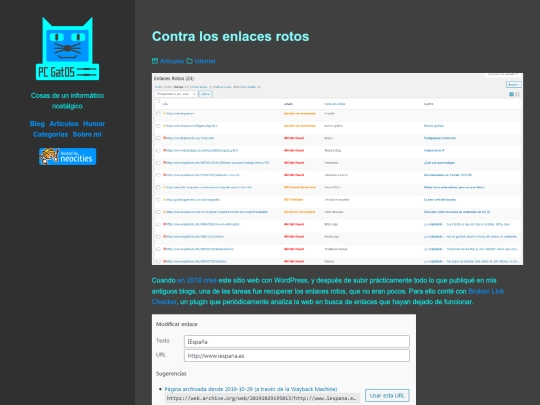Open the Enlaces Rotos screenshot image
This screenshot has width=540, height=405.
click(337, 169)
